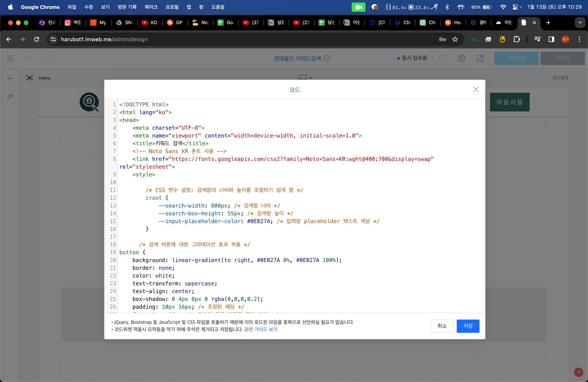The height and width of the screenshot is (382, 588).
Task: Click the info icon beside 경매물건 키워드검색
Action: (x=327, y=58)
